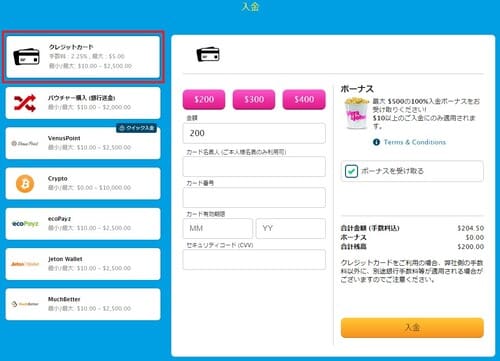The height and width of the screenshot is (361, 500).
Task: Toggle the bonus acceptance checkbox
Action: click(x=351, y=171)
